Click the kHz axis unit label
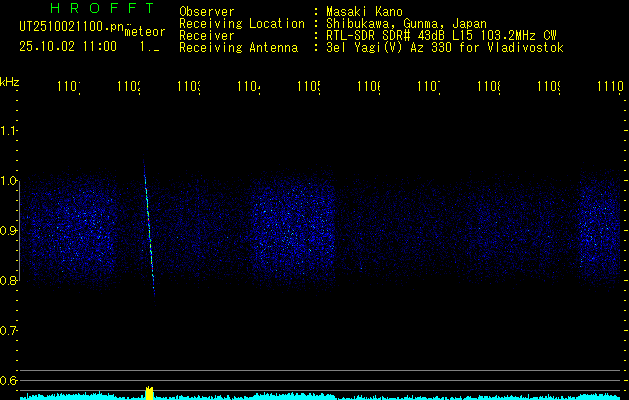This screenshot has height=400, width=629. (x=10, y=81)
